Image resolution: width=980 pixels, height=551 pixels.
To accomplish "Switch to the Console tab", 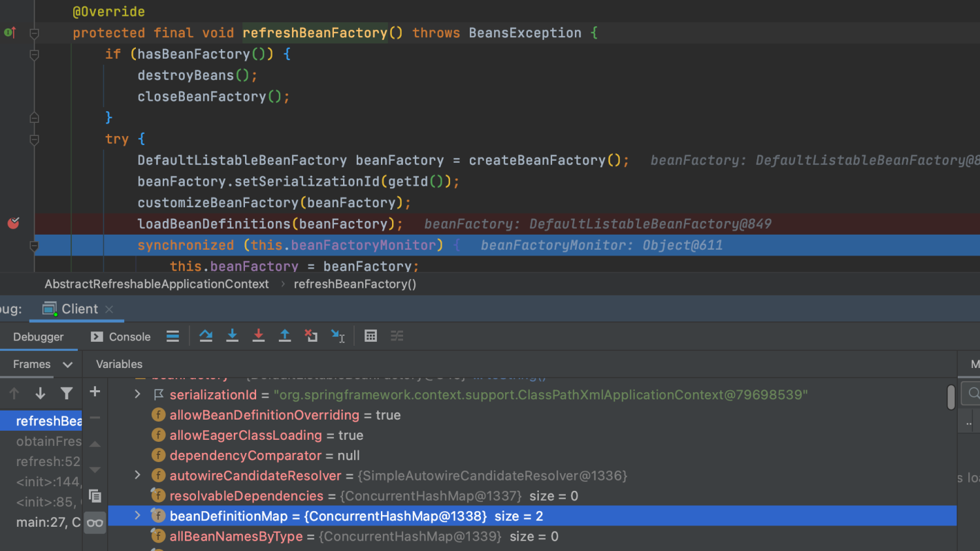I will click(x=121, y=337).
